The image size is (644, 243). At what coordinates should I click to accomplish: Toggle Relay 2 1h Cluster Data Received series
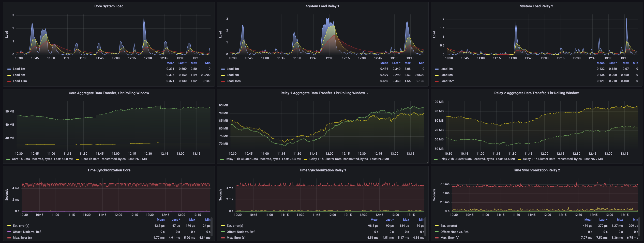click(467, 159)
